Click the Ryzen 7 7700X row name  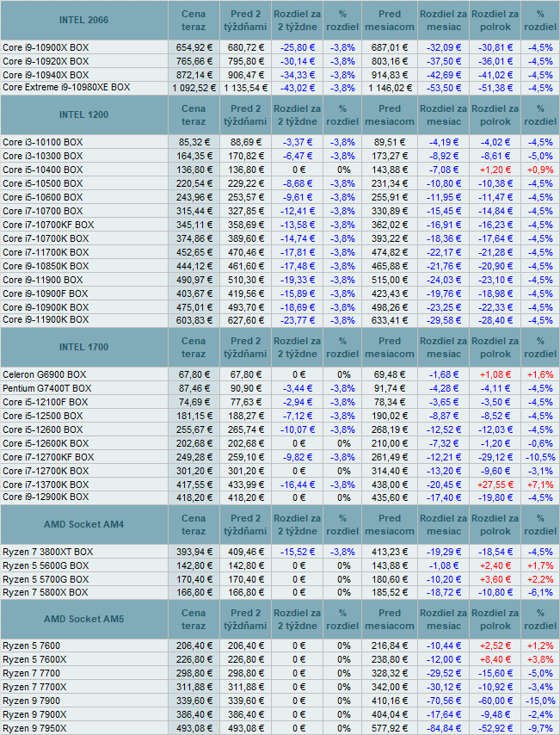34,687
